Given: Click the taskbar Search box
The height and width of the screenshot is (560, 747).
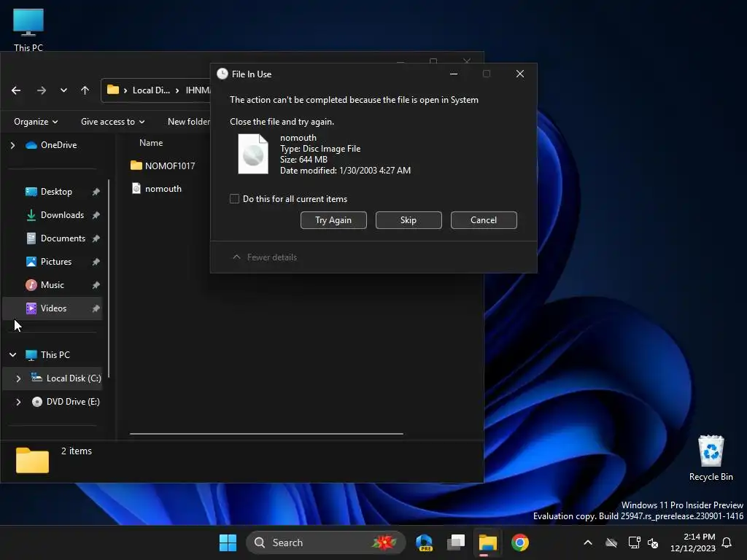Looking at the screenshot, I should pos(326,542).
